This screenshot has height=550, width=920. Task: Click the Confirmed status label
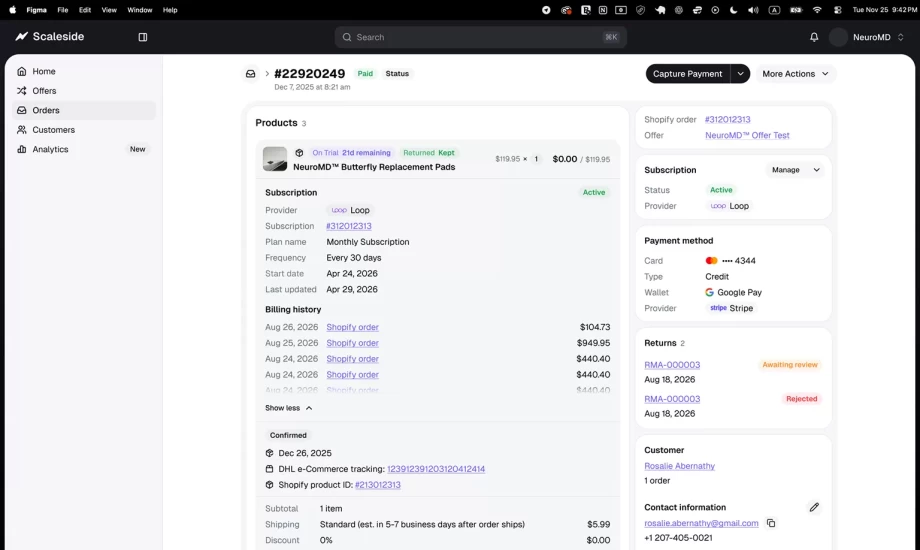tap(288, 436)
